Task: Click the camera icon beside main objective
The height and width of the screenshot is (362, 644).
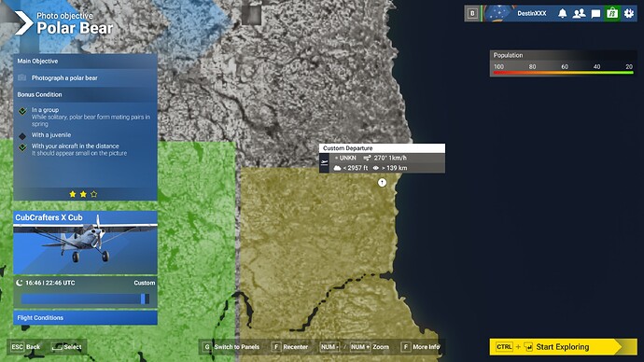Action: (x=22, y=77)
